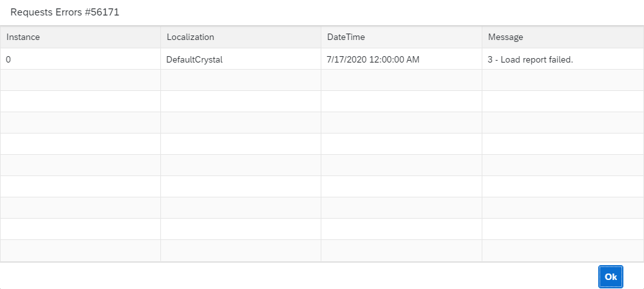Select the empty Instance cell directly below 0
This screenshot has height=289, width=644.
(80, 80)
